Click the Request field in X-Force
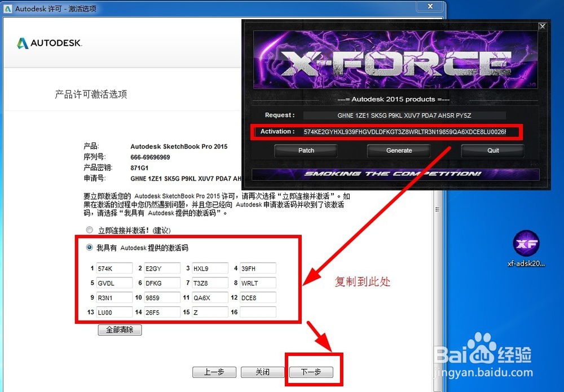The height and width of the screenshot is (392, 564). click(404, 116)
